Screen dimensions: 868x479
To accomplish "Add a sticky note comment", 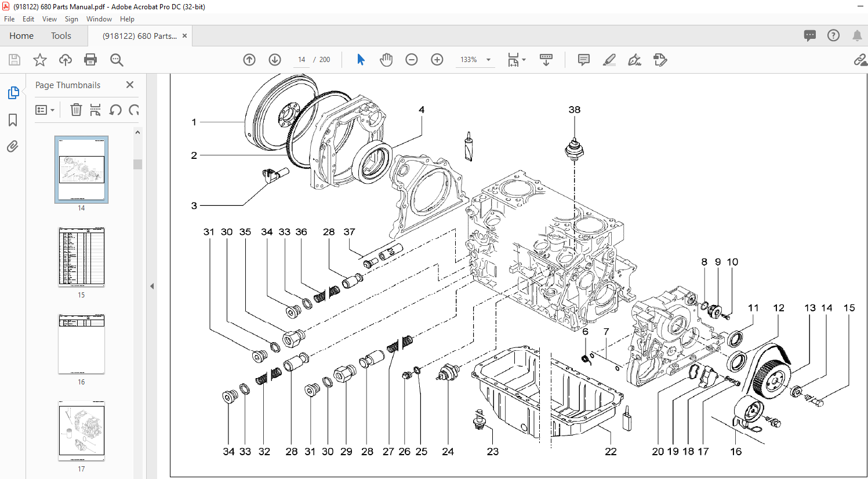I will point(584,60).
